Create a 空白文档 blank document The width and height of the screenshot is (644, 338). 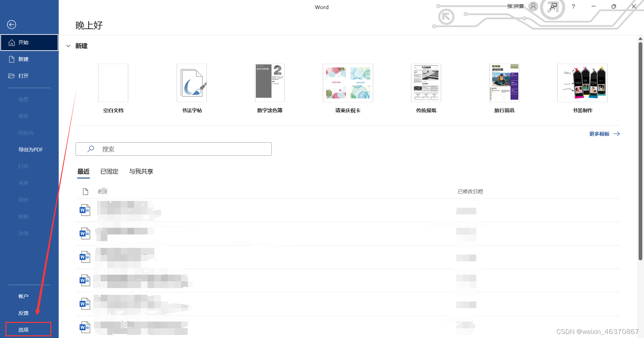coord(113,88)
